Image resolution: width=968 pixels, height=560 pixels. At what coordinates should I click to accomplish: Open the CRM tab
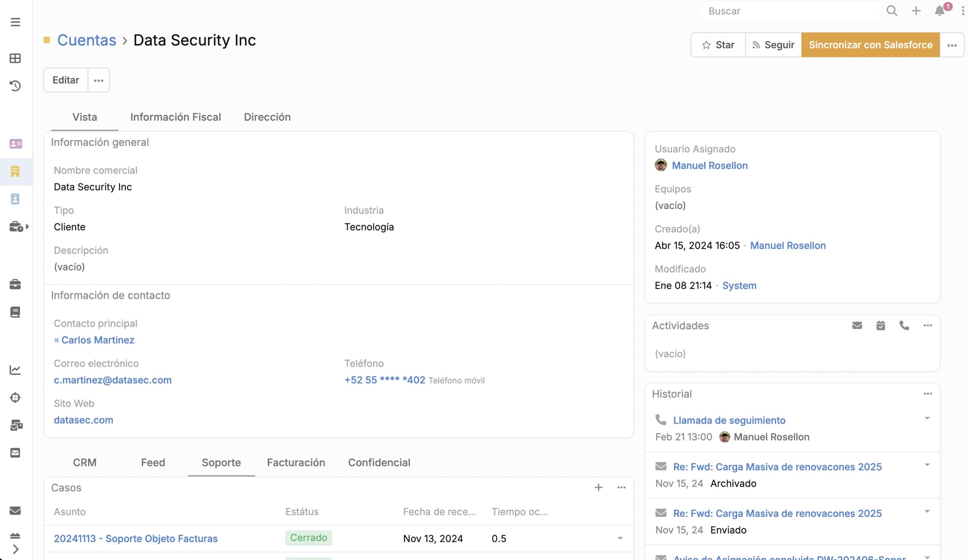click(84, 463)
